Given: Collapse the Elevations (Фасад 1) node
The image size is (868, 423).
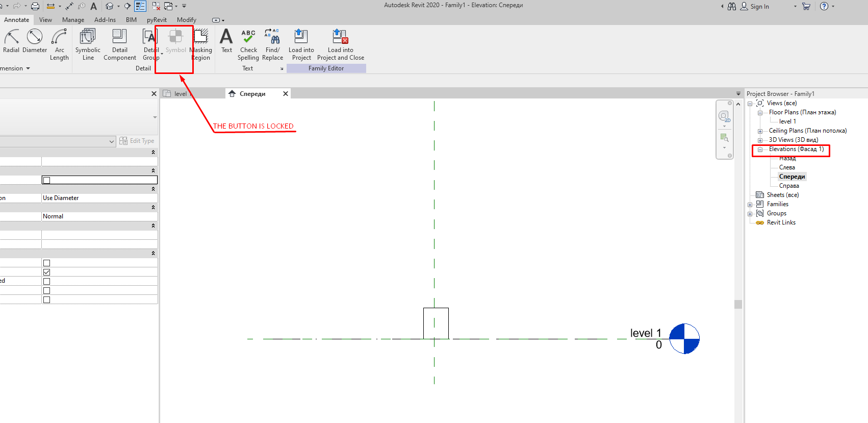Looking at the screenshot, I should [x=760, y=150].
